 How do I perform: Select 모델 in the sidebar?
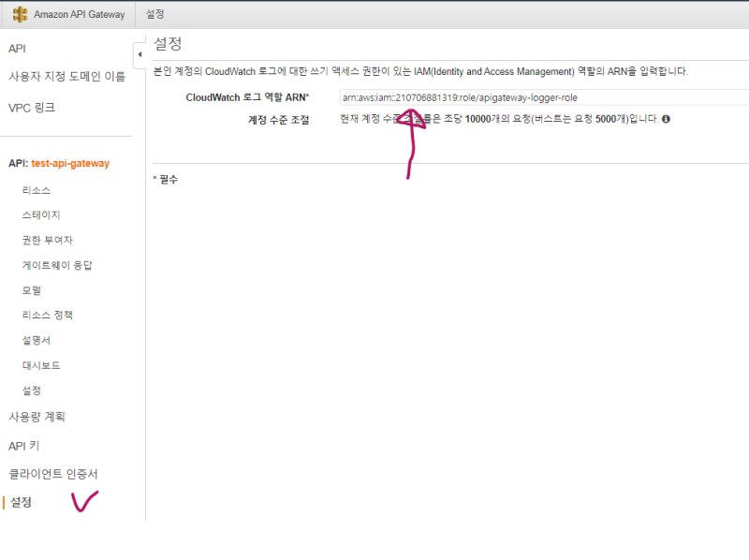point(31,290)
